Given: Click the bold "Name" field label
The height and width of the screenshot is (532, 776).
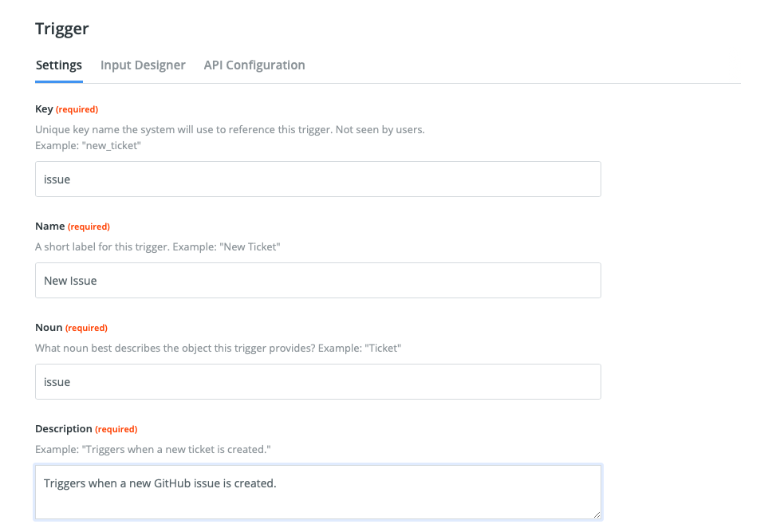Looking at the screenshot, I should (50, 227).
